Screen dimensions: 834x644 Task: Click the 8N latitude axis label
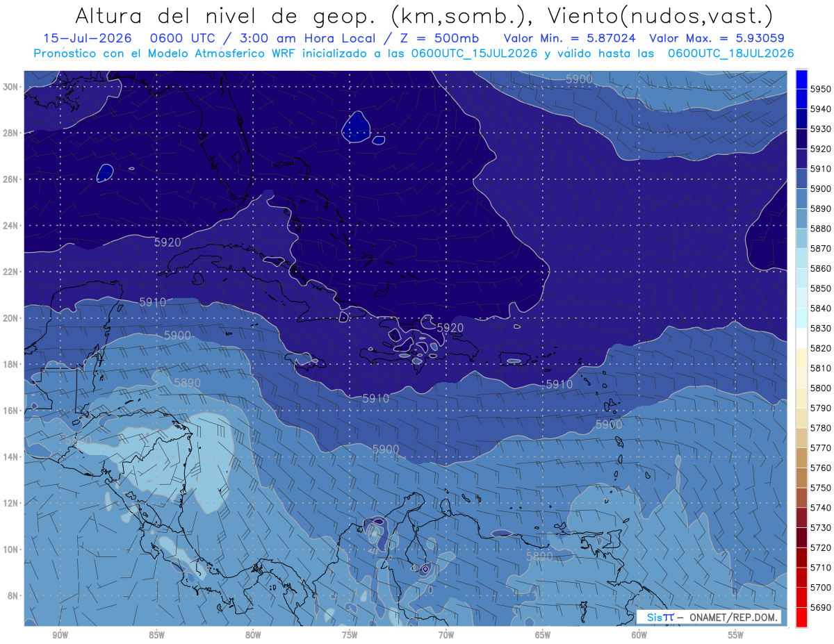pos(14,595)
